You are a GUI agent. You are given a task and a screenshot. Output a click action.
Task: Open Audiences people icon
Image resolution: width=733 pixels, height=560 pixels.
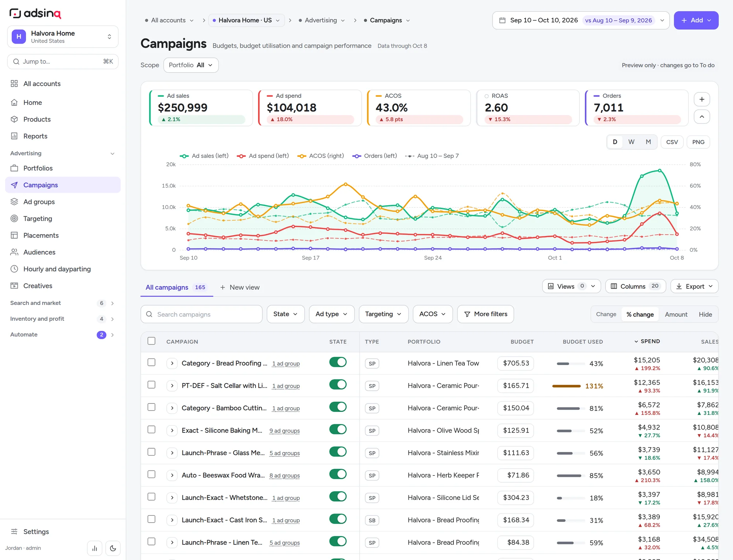click(x=14, y=252)
